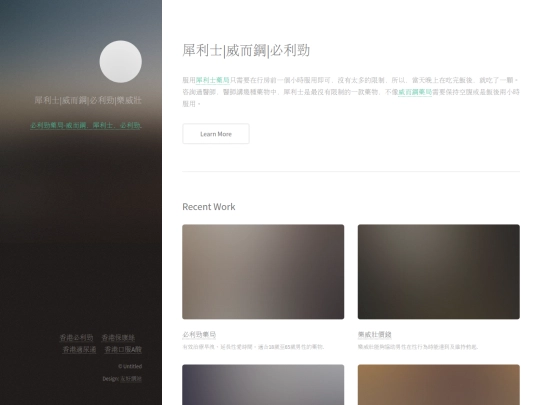Open the 犀利士藥局 link in the paragraph

coord(212,80)
